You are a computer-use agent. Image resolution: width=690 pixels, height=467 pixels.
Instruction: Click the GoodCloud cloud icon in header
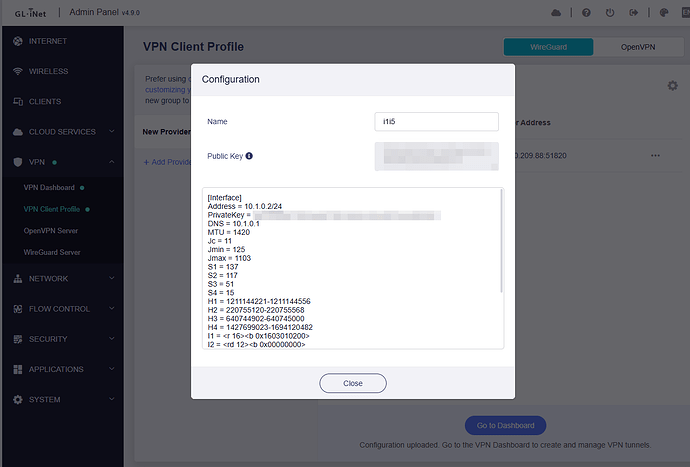click(556, 13)
